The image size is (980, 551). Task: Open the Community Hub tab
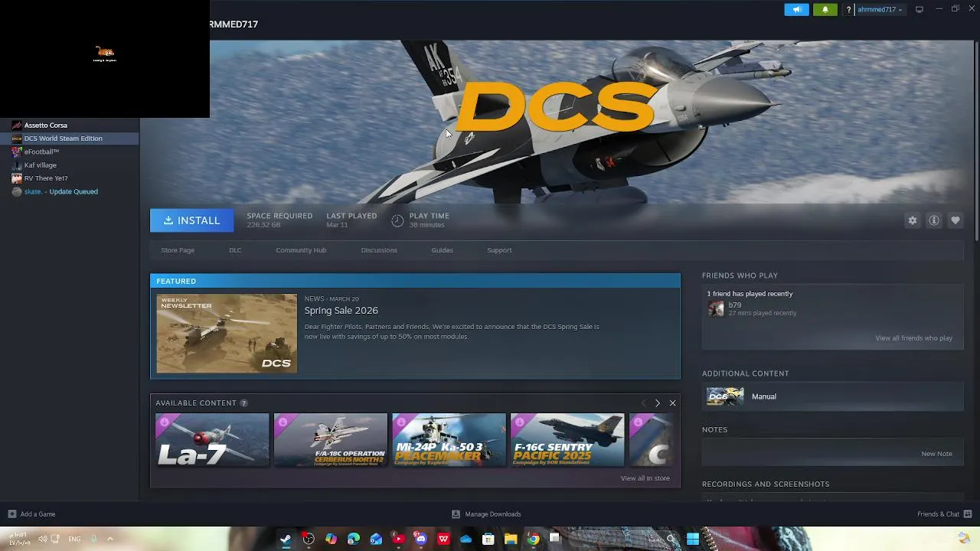pyautogui.click(x=301, y=250)
